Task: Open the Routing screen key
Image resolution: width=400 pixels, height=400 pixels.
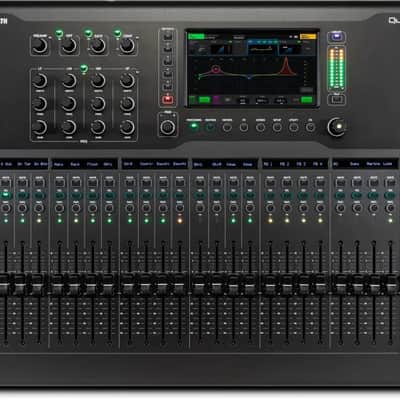Action: coord(210,127)
